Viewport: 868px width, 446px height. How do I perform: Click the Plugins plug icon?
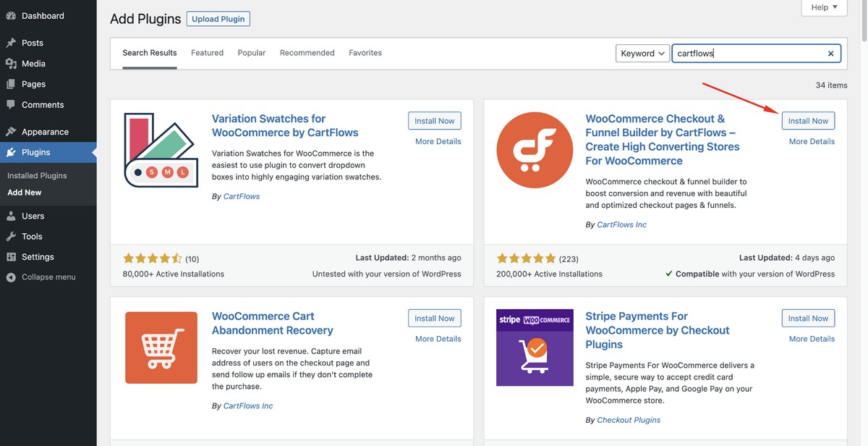tap(11, 152)
